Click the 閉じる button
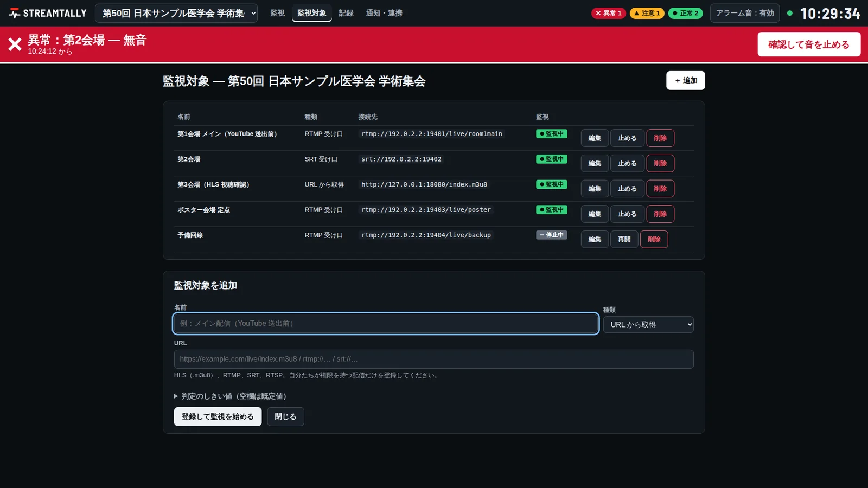Screen dimensions: 868x488 pyautogui.click(x=285, y=416)
